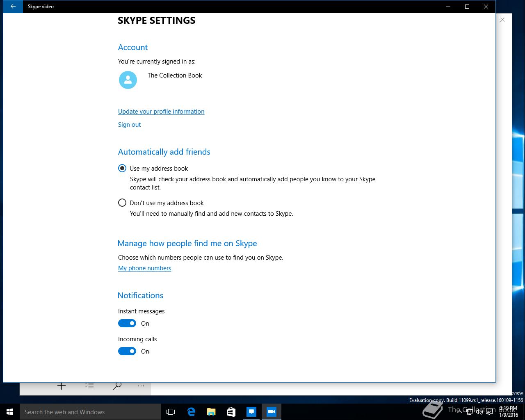The height and width of the screenshot is (420, 525).
Task: Click the network icon in system tray
Action: [470, 412]
